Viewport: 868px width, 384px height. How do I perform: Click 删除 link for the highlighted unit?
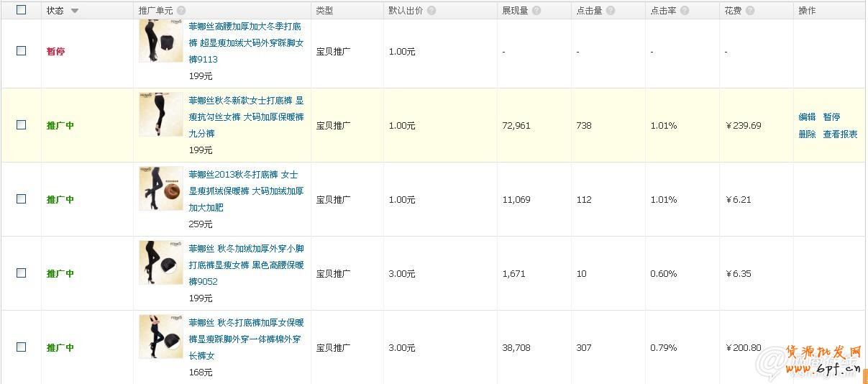[x=807, y=134]
